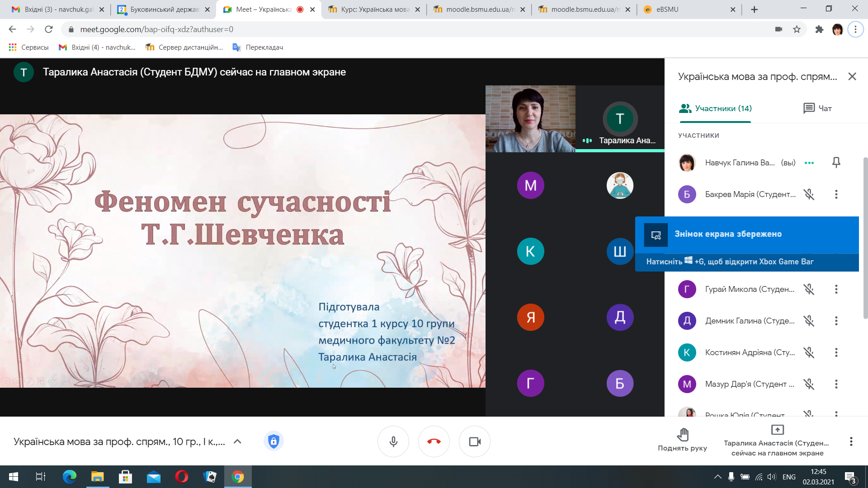Click the orange Я participant avatar tile

[x=530, y=317]
